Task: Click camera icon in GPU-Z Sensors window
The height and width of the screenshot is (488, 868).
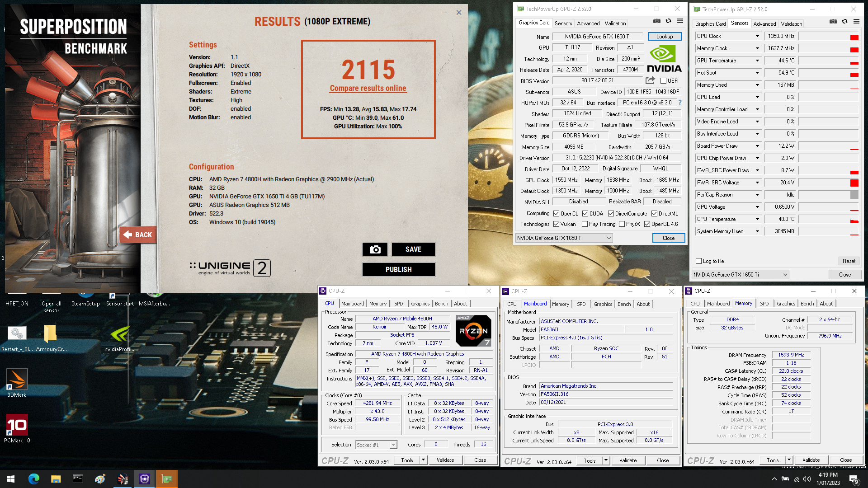Action: click(833, 22)
